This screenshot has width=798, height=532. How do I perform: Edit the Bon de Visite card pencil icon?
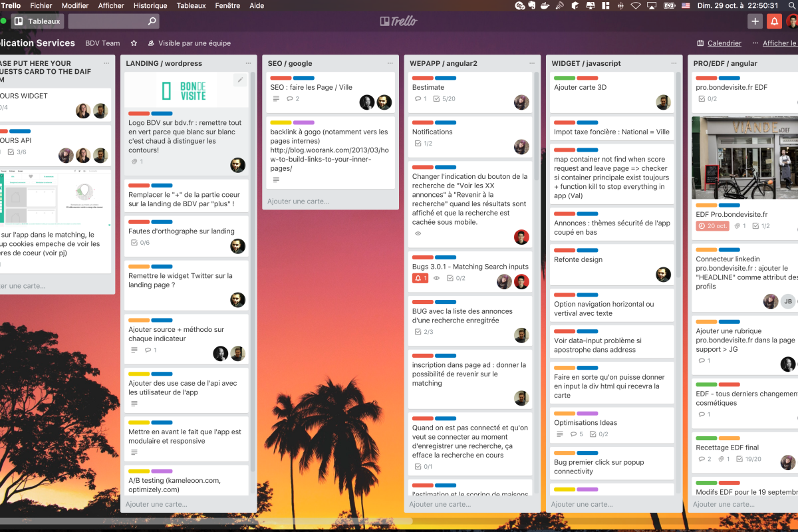240,80
